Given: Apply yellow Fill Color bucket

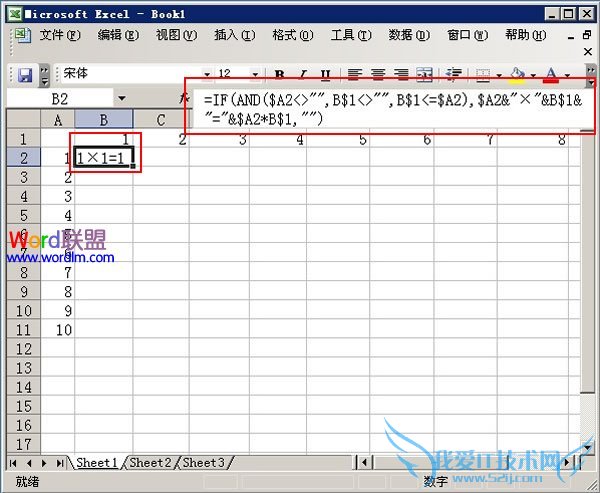Looking at the screenshot, I should click(517, 74).
